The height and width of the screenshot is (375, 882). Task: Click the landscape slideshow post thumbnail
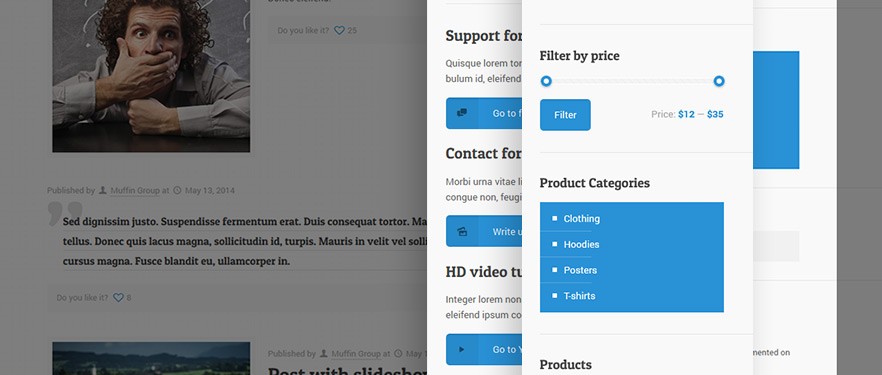coord(151,358)
